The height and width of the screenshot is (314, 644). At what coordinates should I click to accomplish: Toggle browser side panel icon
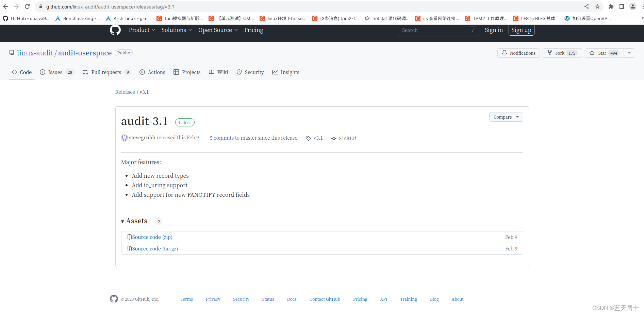click(622, 6)
